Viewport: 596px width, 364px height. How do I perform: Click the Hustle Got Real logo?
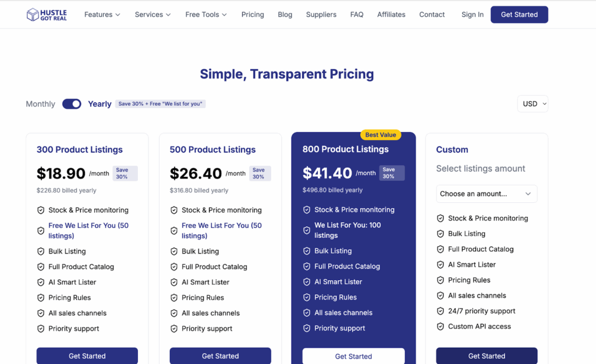(47, 15)
